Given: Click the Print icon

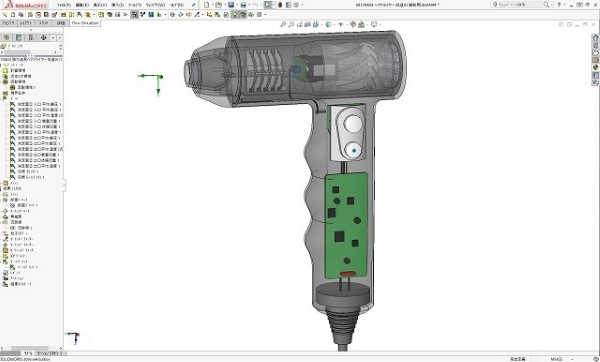Looking at the screenshot, I should coord(243,5).
